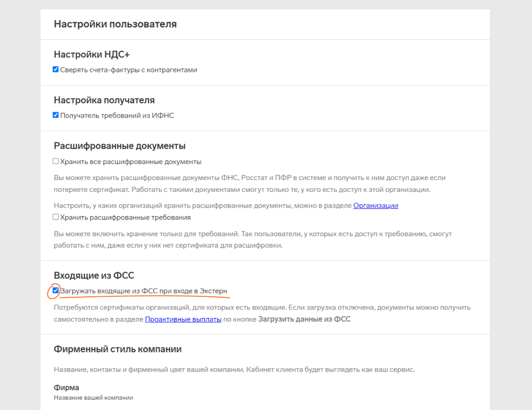Viewport: 532px width, 410px height.
Task: Click the Настройки НДС+ section heading
Action: coord(92,55)
